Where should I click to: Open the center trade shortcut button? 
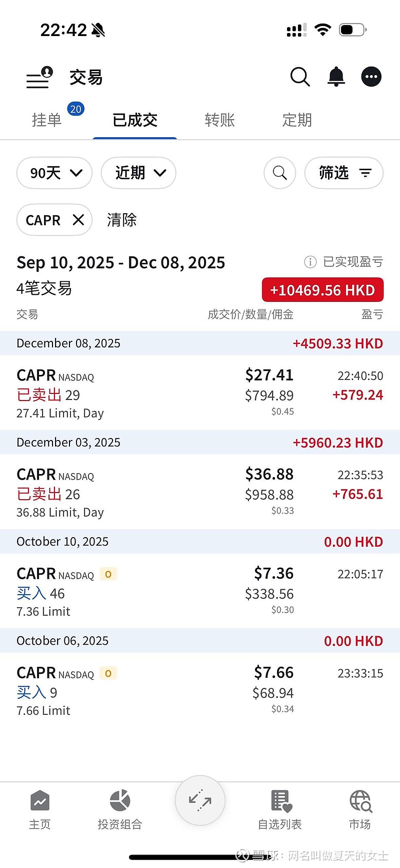click(x=200, y=800)
